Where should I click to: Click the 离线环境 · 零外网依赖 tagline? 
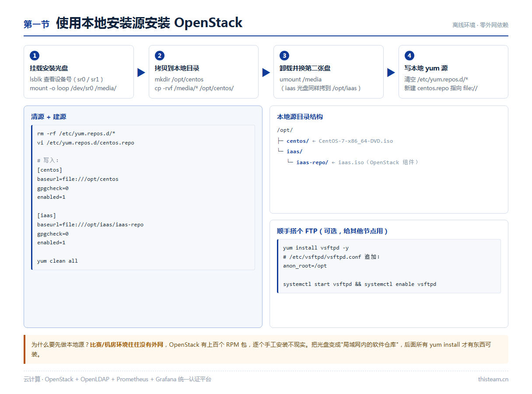point(480,25)
